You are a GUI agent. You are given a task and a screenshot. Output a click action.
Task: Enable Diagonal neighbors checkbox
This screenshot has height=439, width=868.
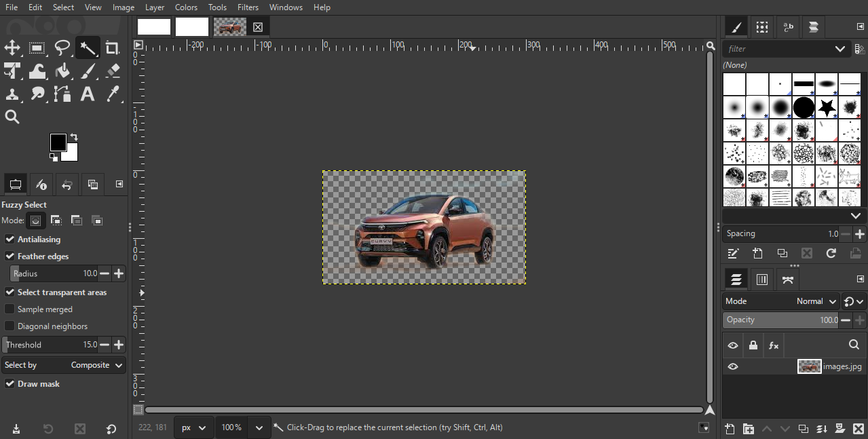coord(10,326)
